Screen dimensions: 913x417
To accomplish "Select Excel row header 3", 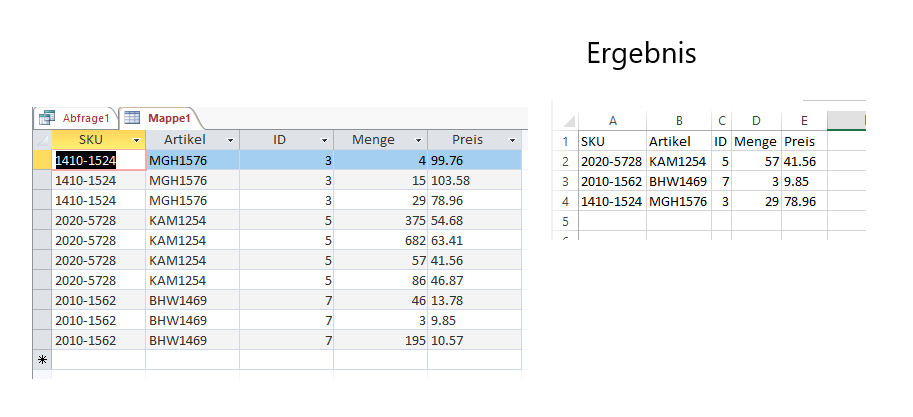I will pyautogui.click(x=565, y=182).
